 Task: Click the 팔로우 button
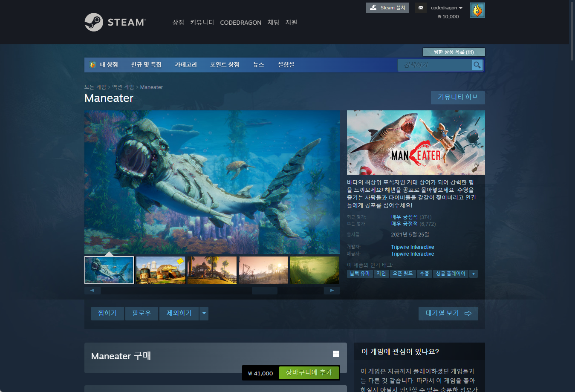coord(142,313)
